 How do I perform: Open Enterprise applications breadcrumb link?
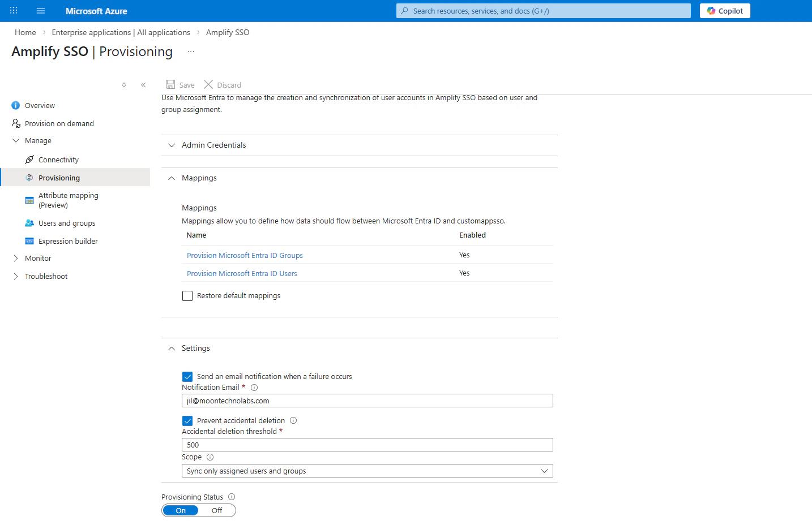pyautogui.click(x=121, y=32)
